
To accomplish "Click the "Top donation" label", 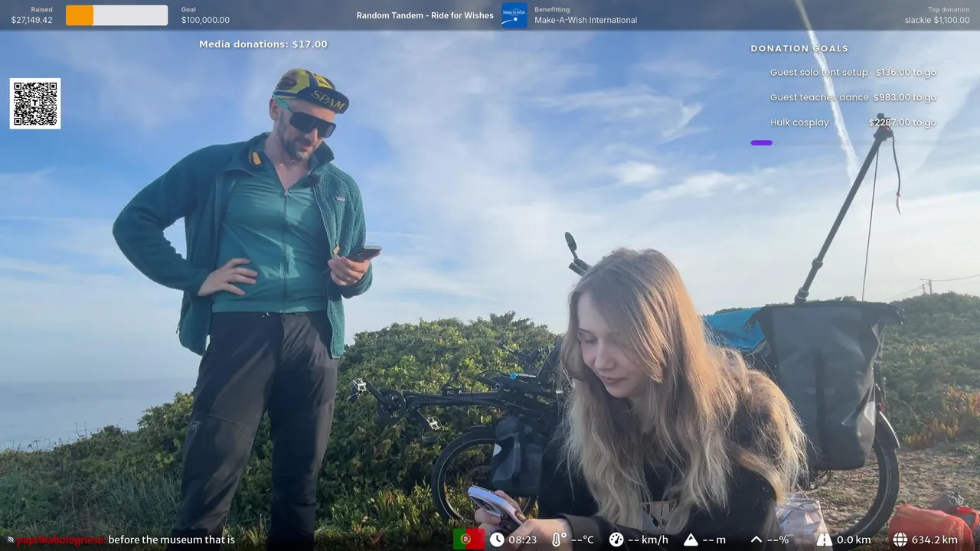I will 949,9.
